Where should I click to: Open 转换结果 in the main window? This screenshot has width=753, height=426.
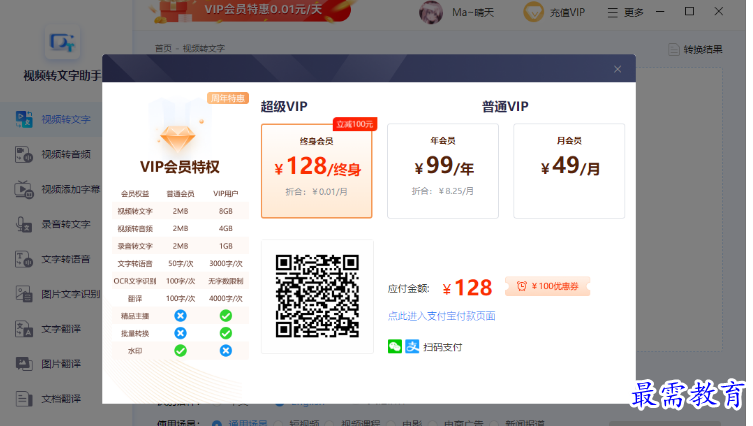coord(695,49)
